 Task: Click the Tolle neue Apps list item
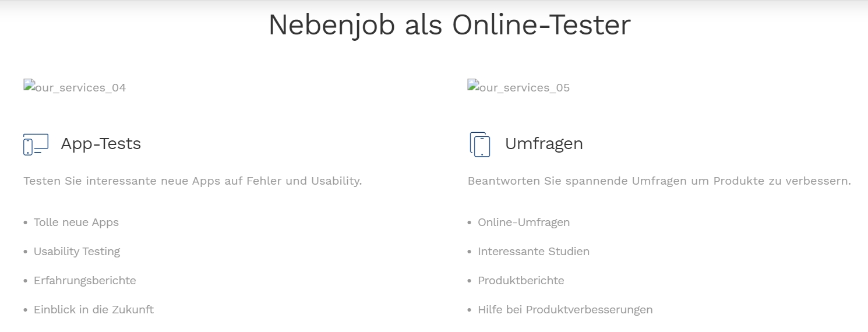76,222
